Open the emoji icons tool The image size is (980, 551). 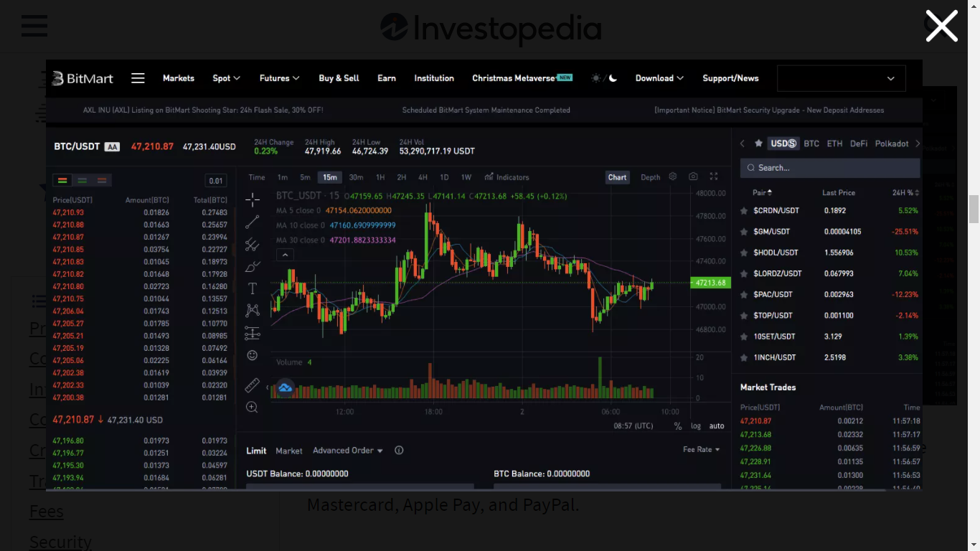tap(253, 355)
